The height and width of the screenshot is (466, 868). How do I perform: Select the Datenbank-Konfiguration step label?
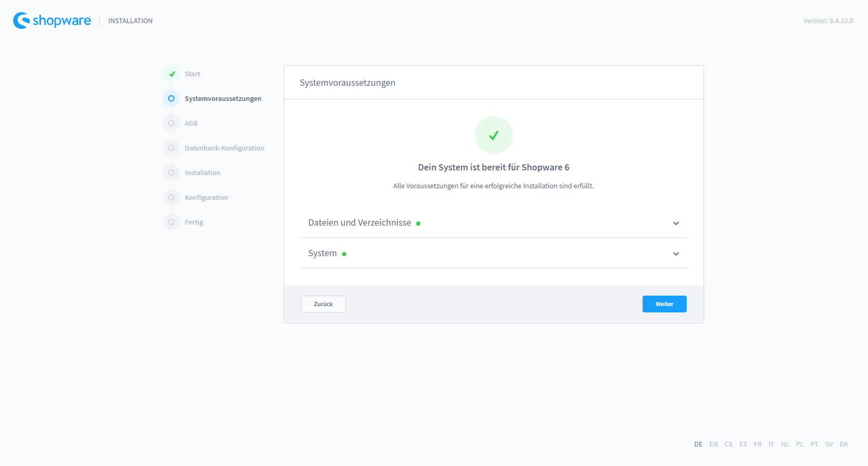pos(224,148)
